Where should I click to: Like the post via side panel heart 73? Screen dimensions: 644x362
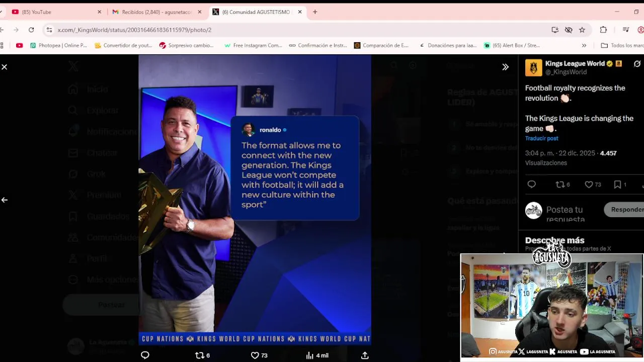coord(593,185)
